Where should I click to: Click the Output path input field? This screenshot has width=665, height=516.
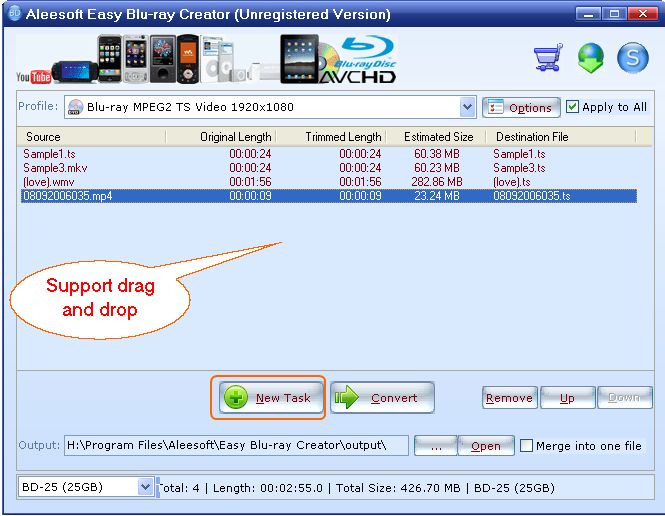click(x=236, y=445)
